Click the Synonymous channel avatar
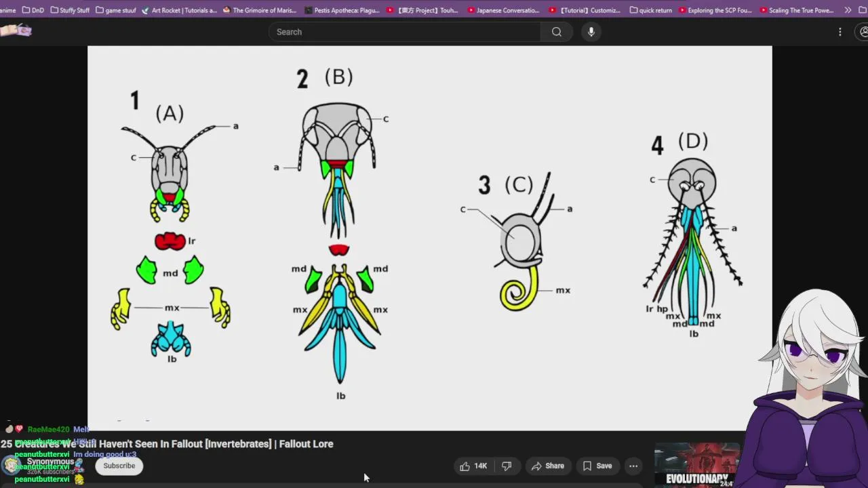Viewport: 868px width, 488px height. point(12,465)
